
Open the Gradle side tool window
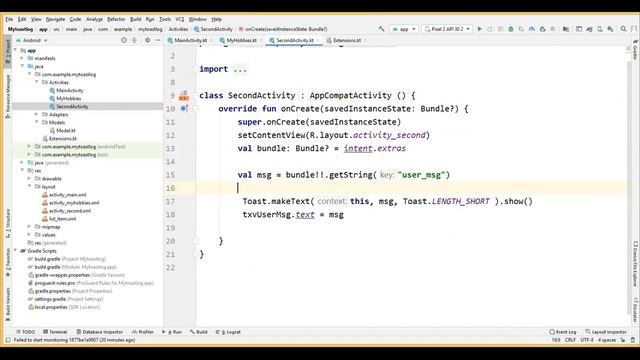coord(635,50)
